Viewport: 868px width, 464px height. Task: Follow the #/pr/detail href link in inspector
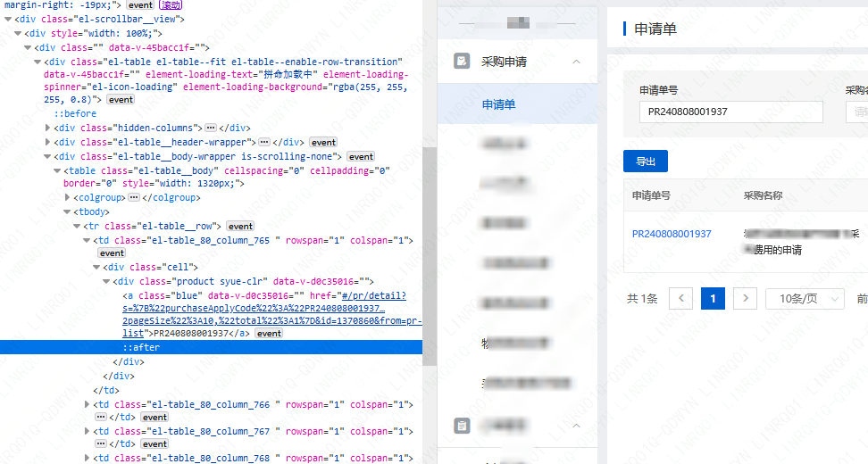(271, 315)
